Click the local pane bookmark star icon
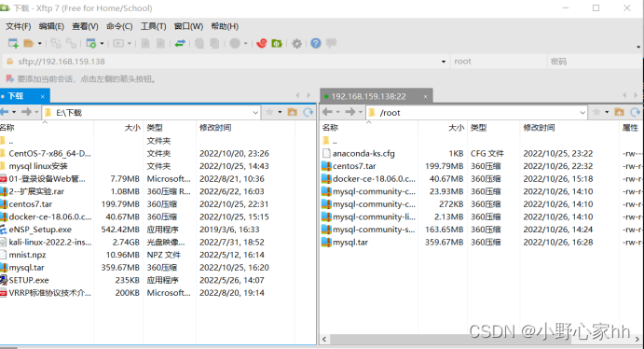The height and width of the screenshot is (349, 644). 269,112
